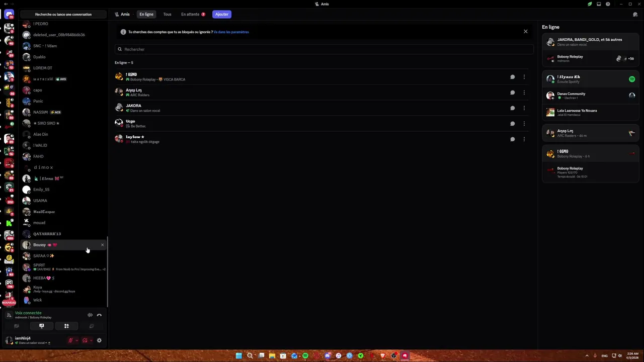
Task: Message Uego via chat bubble icon
Action: (512, 124)
